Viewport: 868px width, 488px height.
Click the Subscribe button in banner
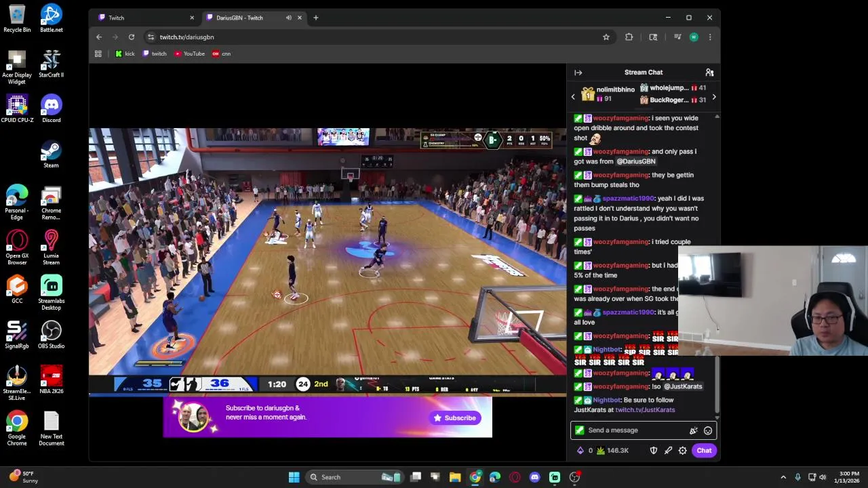455,418
